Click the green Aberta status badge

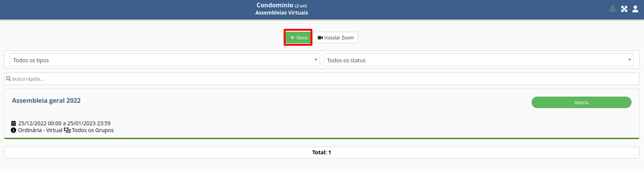[581, 103]
